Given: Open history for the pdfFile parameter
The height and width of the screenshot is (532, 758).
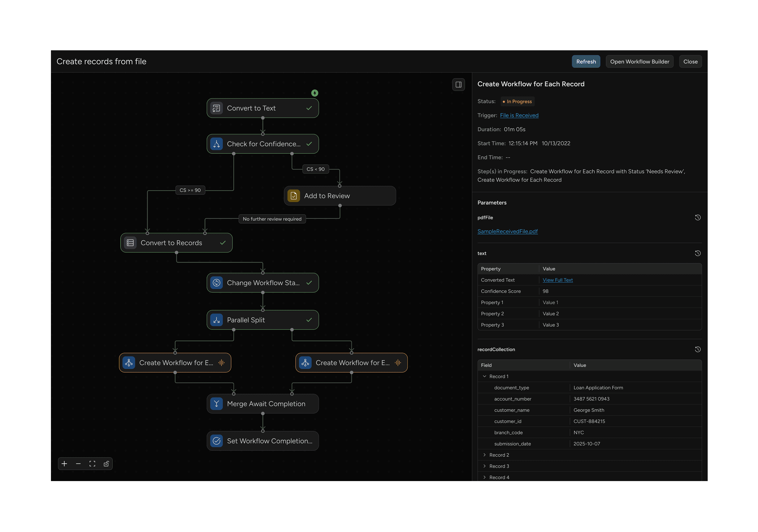Looking at the screenshot, I should point(698,217).
